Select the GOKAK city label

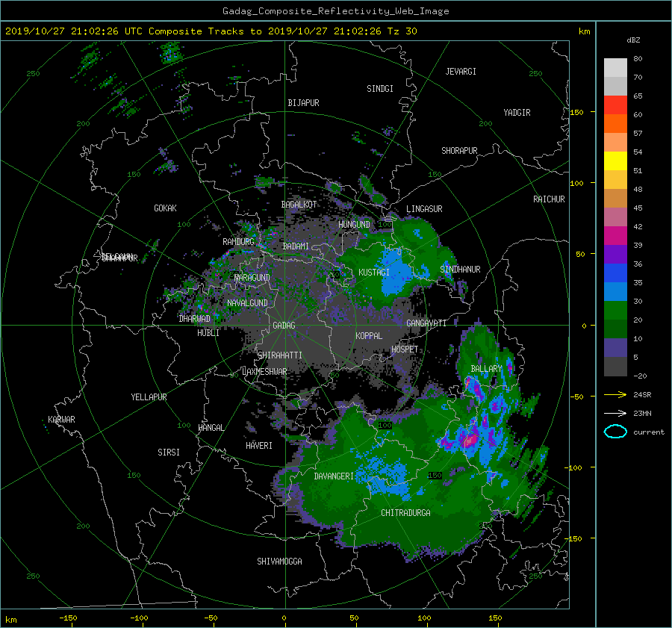(x=165, y=208)
